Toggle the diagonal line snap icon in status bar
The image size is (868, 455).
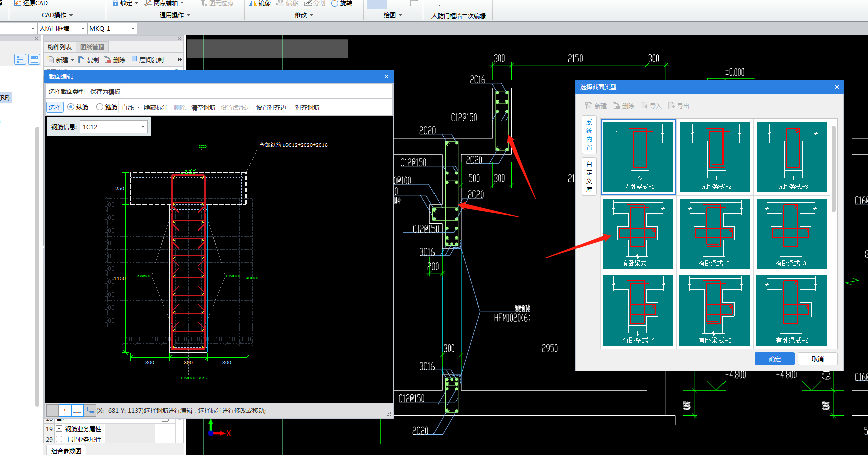coord(65,411)
